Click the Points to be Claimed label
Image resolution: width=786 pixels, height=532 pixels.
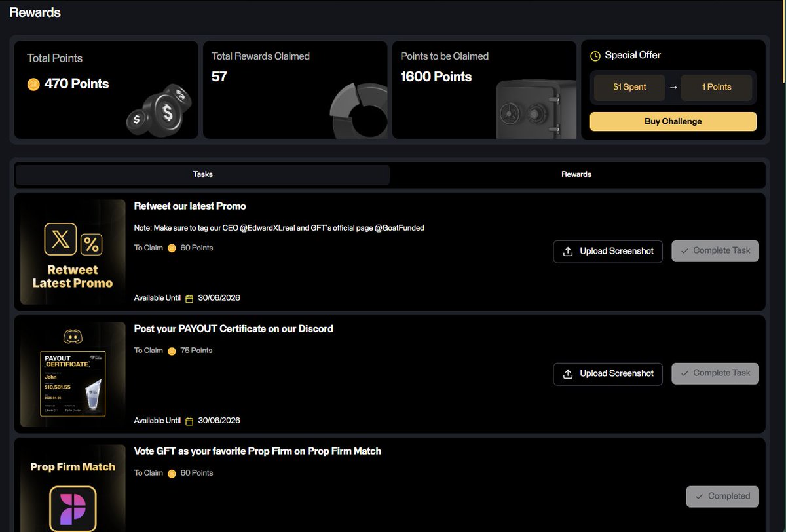(445, 56)
